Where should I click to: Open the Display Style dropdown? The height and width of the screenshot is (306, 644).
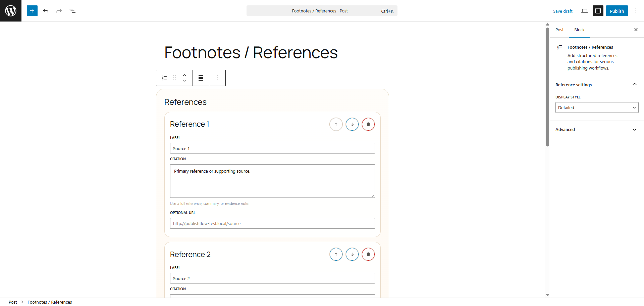pyautogui.click(x=597, y=107)
